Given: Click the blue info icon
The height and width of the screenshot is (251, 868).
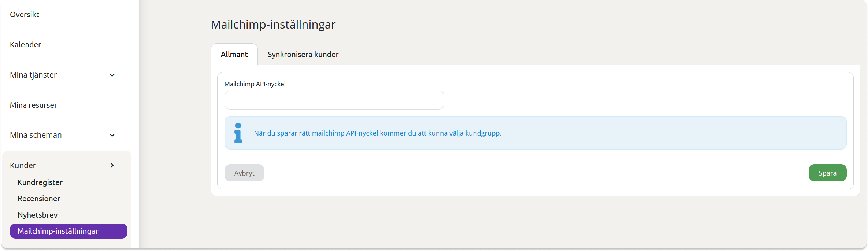Looking at the screenshot, I should coord(238,133).
